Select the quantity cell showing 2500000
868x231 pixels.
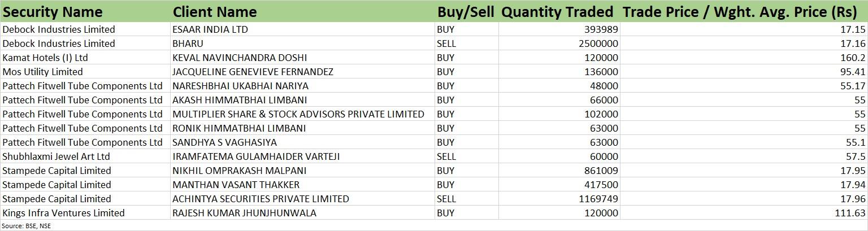pyautogui.click(x=559, y=43)
